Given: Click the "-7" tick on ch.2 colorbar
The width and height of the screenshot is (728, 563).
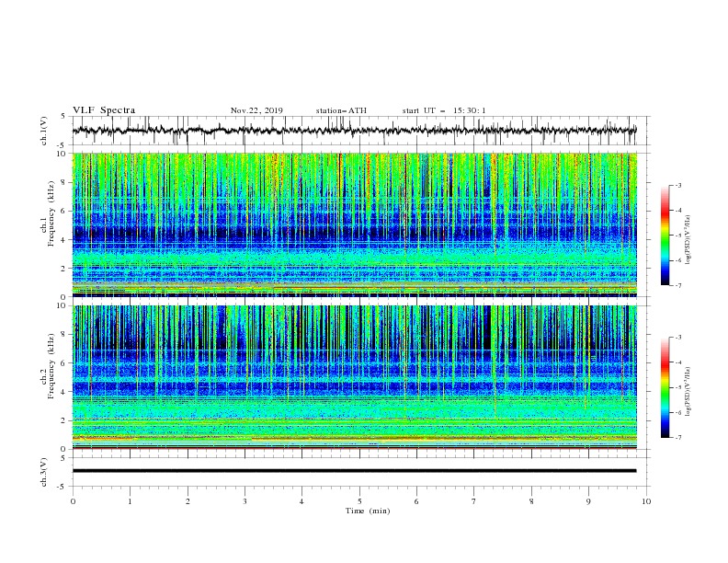Looking at the screenshot, I should 677,437.
